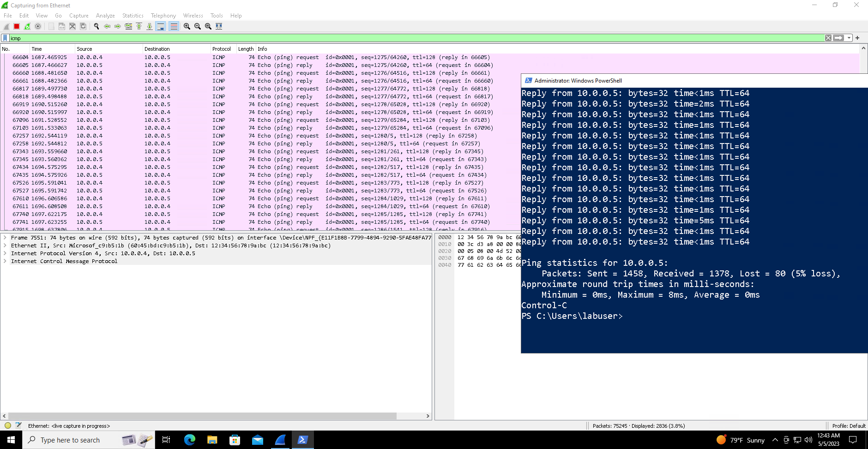Open the Statistics menu
868x449 pixels.
tap(133, 15)
